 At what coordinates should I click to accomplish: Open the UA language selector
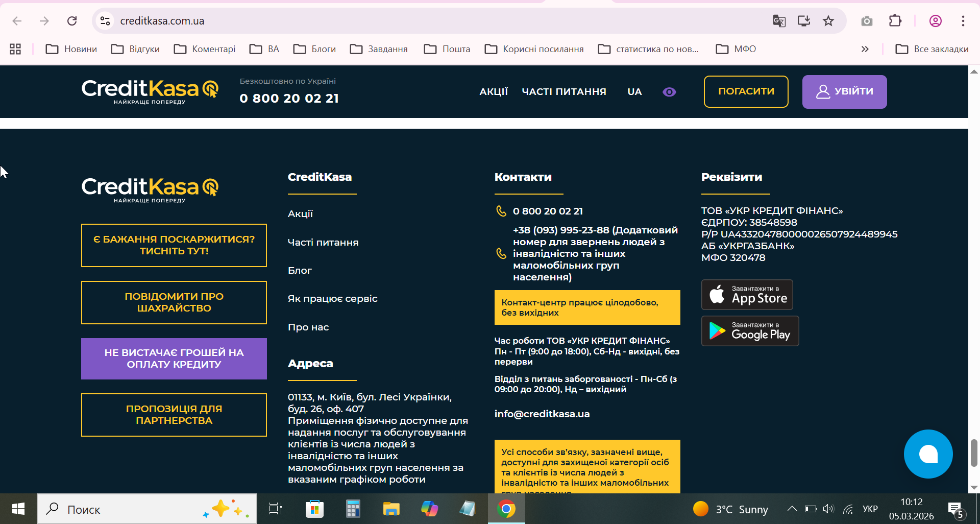click(x=634, y=92)
